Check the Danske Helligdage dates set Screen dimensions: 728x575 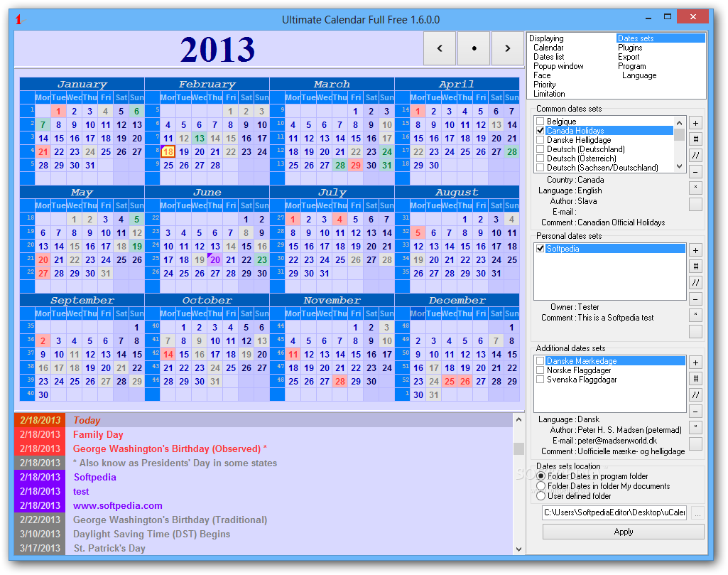coord(540,140)
